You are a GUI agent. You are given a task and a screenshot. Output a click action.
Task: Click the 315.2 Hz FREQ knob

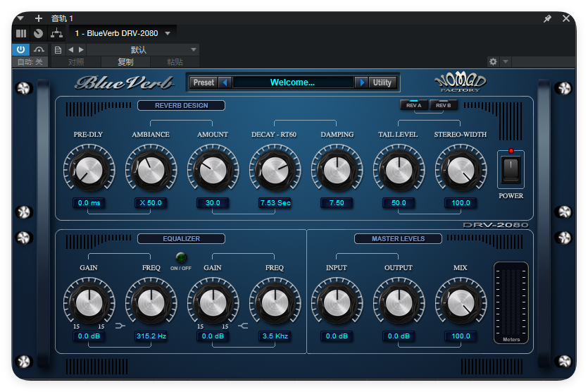click(151, 302)
